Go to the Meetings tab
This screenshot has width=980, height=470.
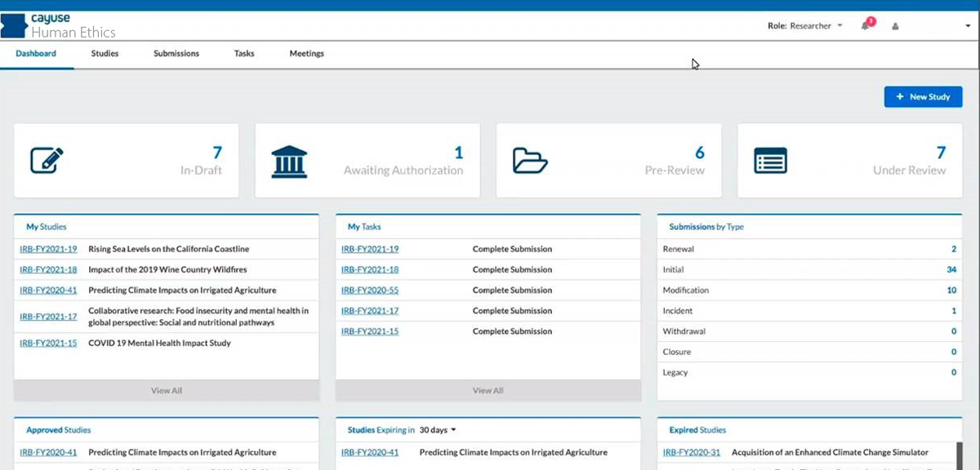(x=306, y=54)
